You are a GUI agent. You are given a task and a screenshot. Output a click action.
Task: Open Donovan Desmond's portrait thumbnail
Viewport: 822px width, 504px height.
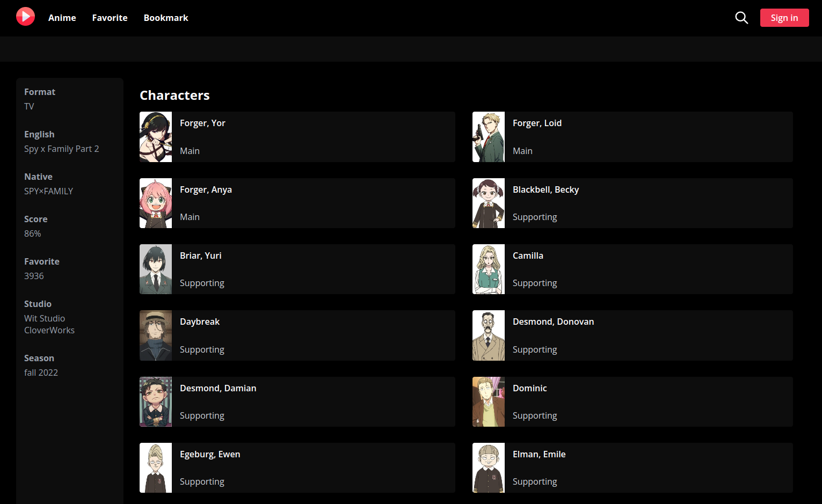click(x=489, y=335)
